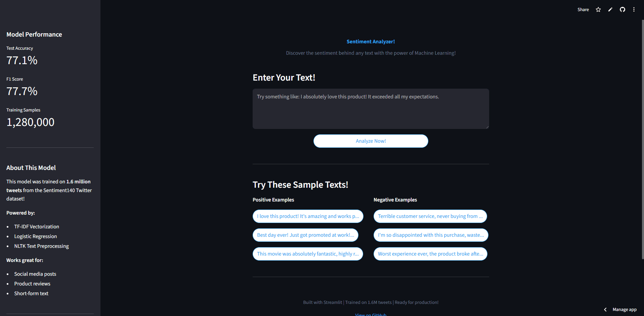This screenshot has height=316, width=644.
Task: Open the GitHub icon in the top toolbar
Action: coord(622,9)
